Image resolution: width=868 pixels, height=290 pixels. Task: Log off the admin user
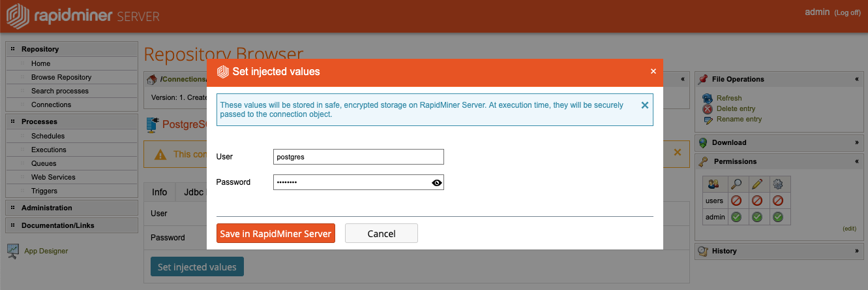847,13
